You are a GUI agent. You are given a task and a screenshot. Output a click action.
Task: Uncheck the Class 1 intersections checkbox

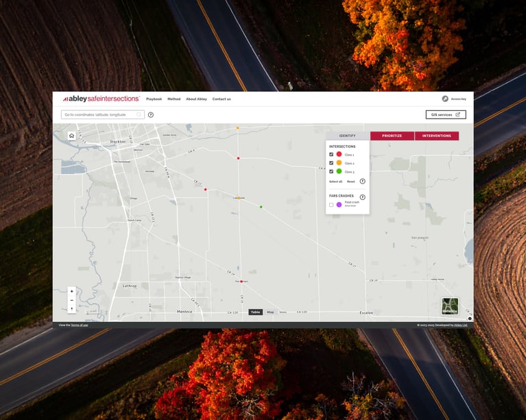pos(331,155)
